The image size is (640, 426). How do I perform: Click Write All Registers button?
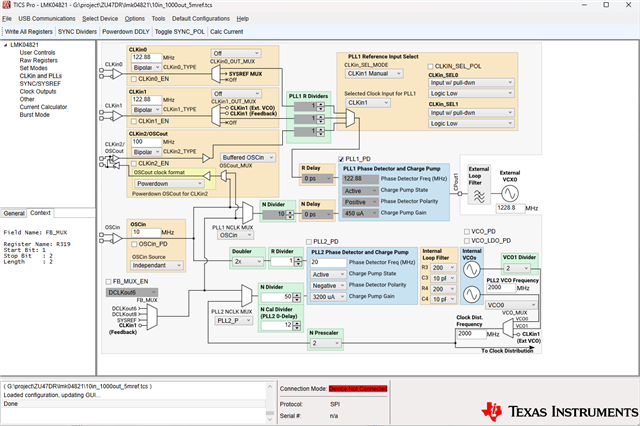click(x=29, y=31)
